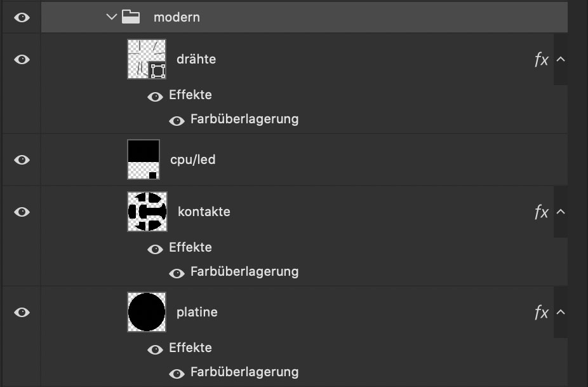Viewport: 588px width, 387px height.
Task: Open Farbüberlagerung settings under drähte
Action: pos(244,119)
